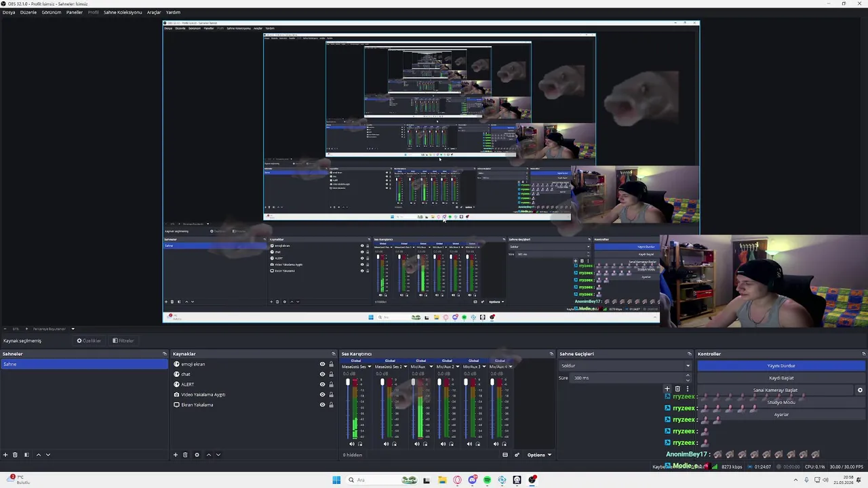
Task: Mute the Mic/Aux 3 channel
Action: click(x=469, y=444)
